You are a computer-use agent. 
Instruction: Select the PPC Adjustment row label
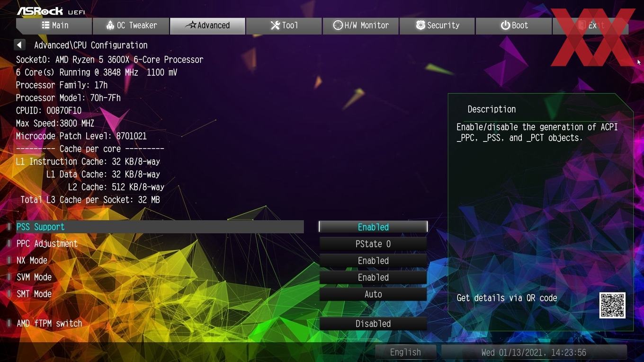pyautogui.click(x=47, y=244)
